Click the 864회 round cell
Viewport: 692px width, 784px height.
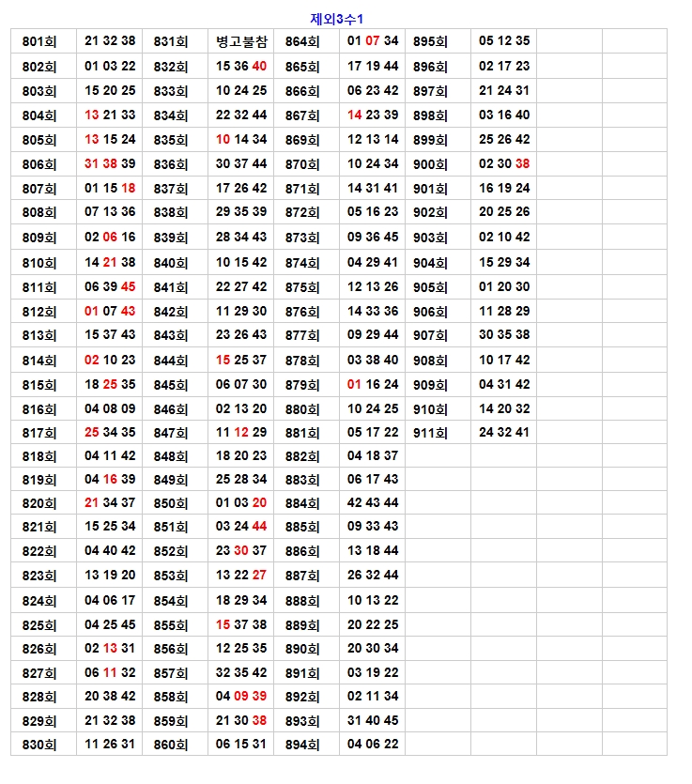pos(302,41)
